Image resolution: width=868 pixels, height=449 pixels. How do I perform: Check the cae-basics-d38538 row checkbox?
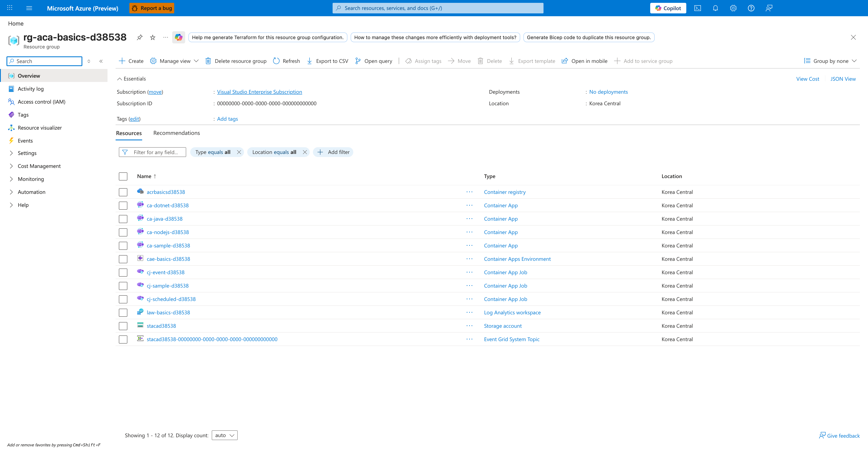(123, 259)
